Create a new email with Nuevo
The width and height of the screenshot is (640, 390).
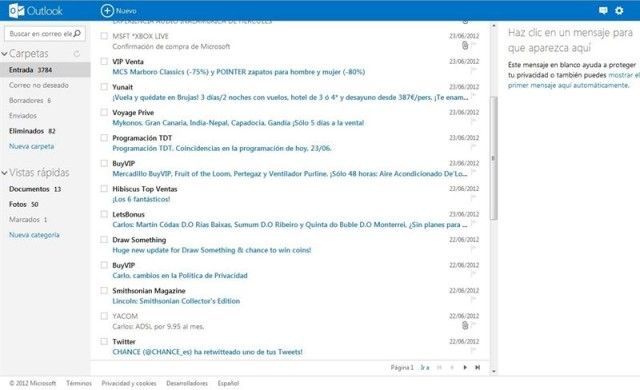click(x=119, y=11)
